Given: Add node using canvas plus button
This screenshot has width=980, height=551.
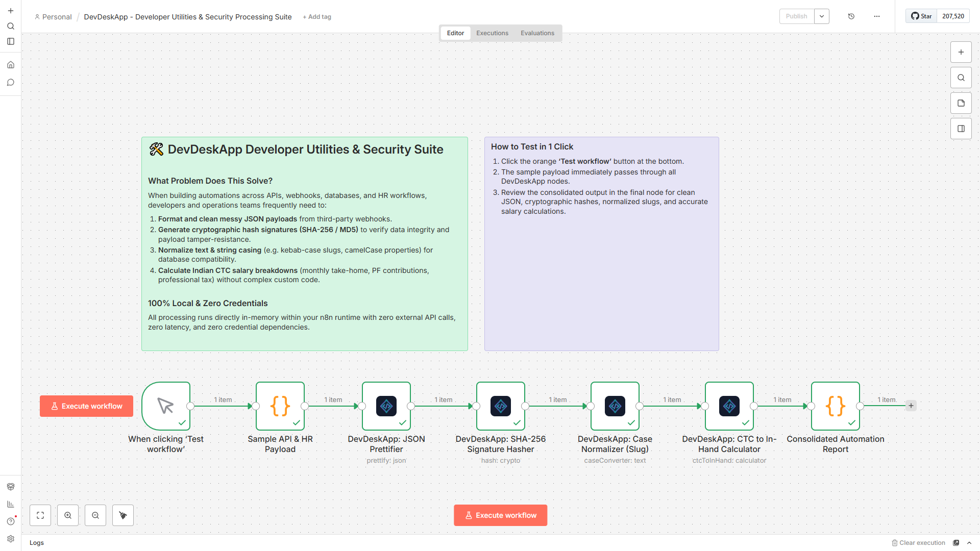Looking at the screenshot, I should tap(961, 52).
